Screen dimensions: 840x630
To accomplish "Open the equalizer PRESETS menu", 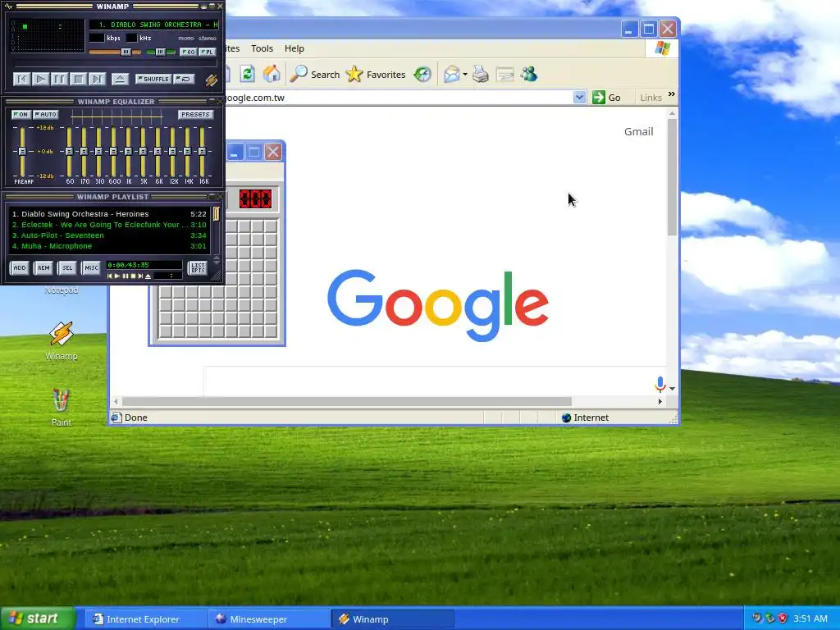I will point(195,115).
